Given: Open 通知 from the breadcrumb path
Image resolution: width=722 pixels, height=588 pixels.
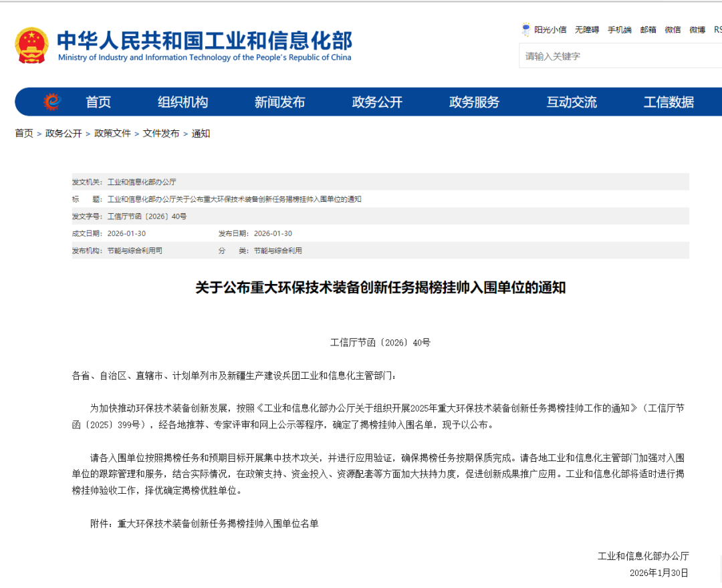Looking at the screenshot, I should (200, 133).
